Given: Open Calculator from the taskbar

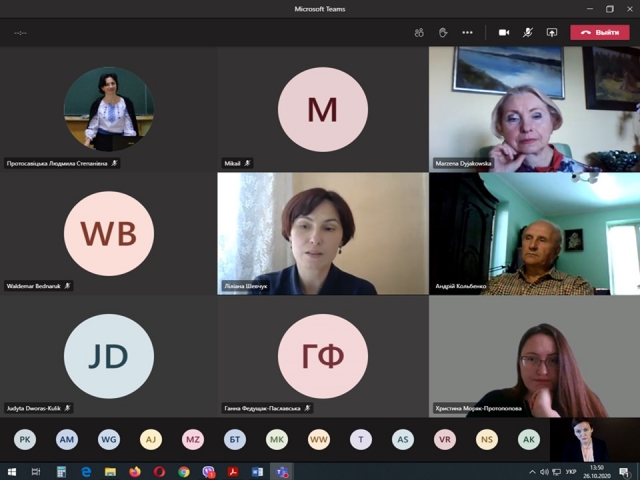Looking at the screenshot, I should click(x=61, y=472).
